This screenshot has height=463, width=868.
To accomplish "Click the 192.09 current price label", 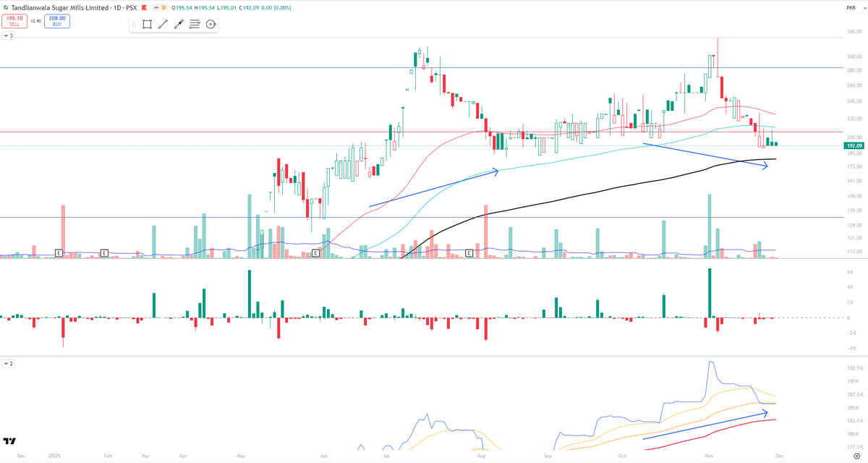I will pos(853,145).
